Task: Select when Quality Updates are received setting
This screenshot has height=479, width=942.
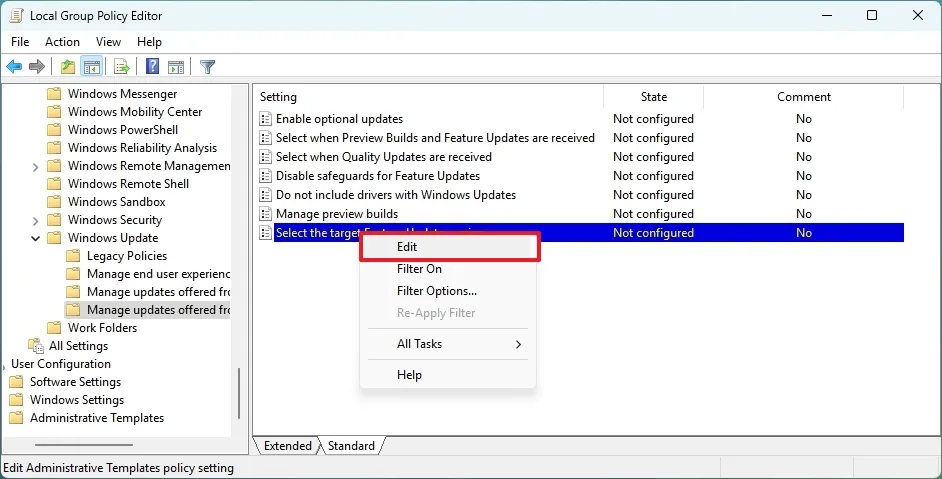Action: (384, 157)
